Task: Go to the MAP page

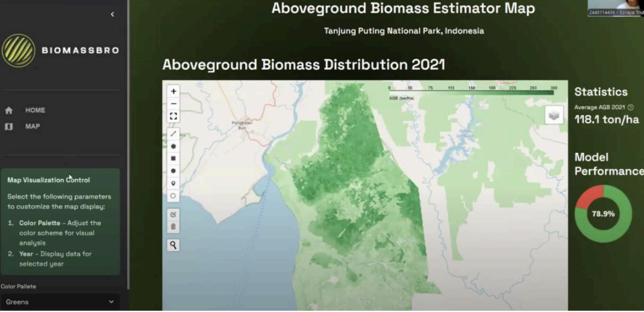Action: [33, 127]
